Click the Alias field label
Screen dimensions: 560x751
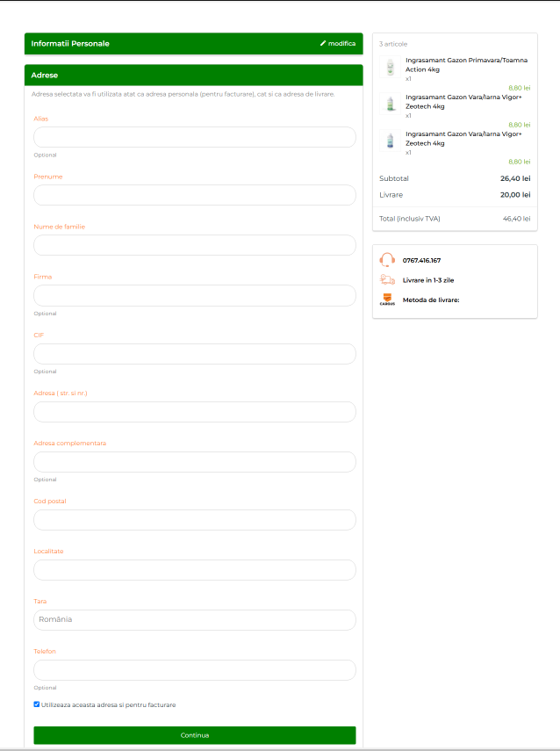41,119
